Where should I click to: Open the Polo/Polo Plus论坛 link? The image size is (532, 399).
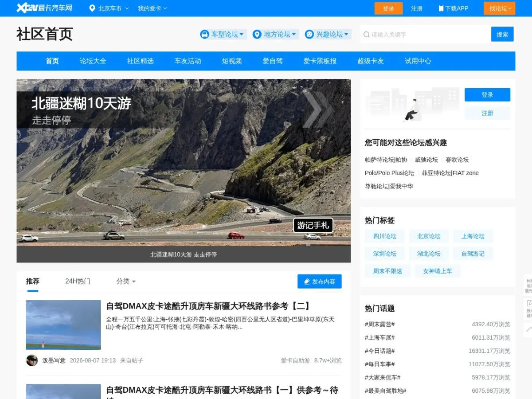pos(390,173)
